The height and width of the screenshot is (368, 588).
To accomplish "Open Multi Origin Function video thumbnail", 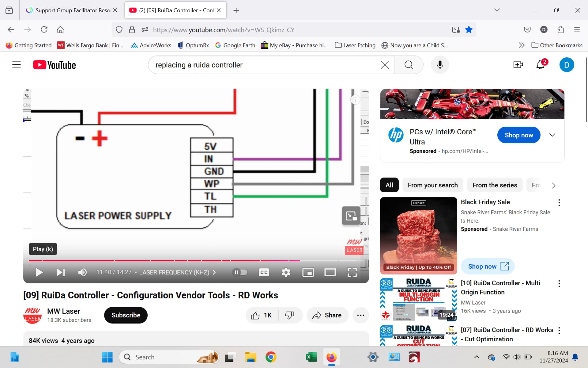I will point(419,300).
